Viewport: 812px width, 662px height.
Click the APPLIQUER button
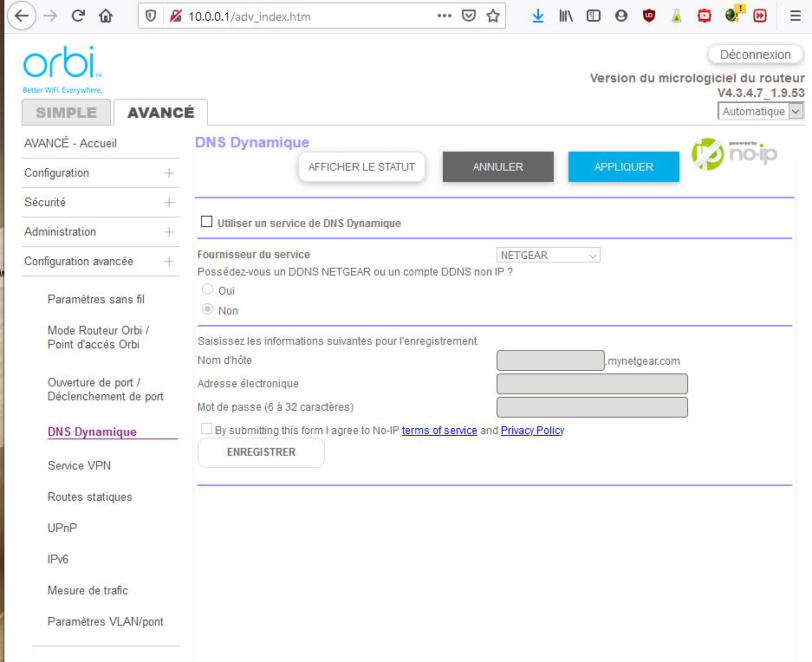(x=623, y=167)
